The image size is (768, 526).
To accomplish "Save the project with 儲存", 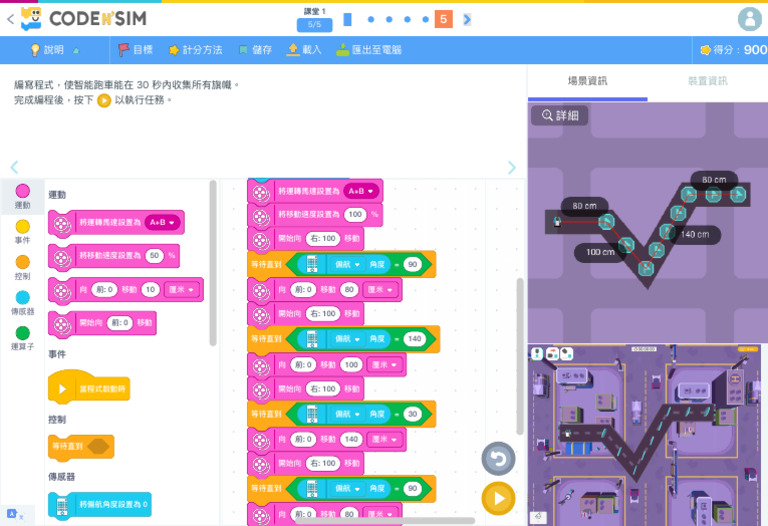I will (255, 50).
